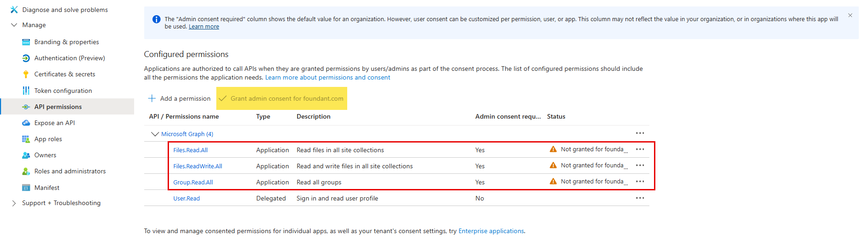Click the Delegated type cell
The height and width of the screenshot is (246, 868).
coord(271,198)
